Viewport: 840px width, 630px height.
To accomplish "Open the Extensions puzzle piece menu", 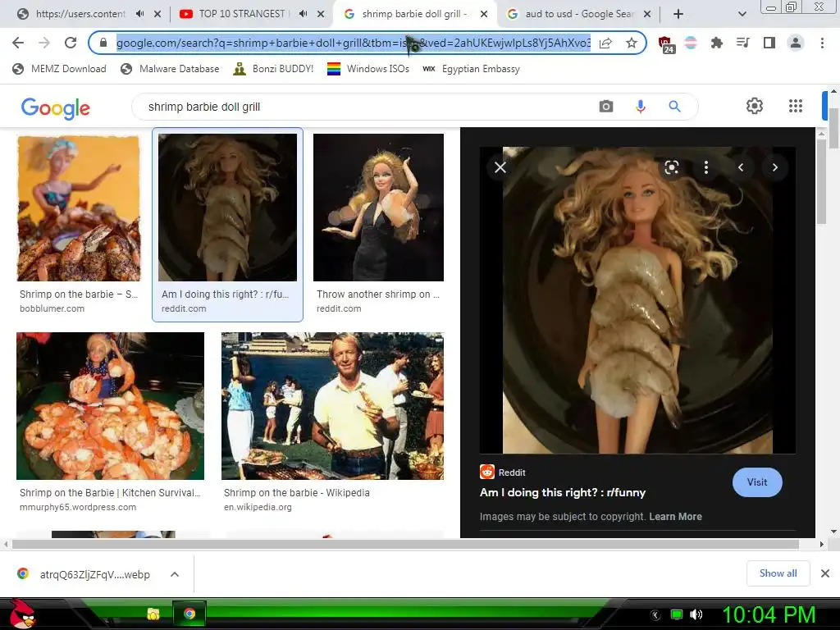I will tap(716, 43).
